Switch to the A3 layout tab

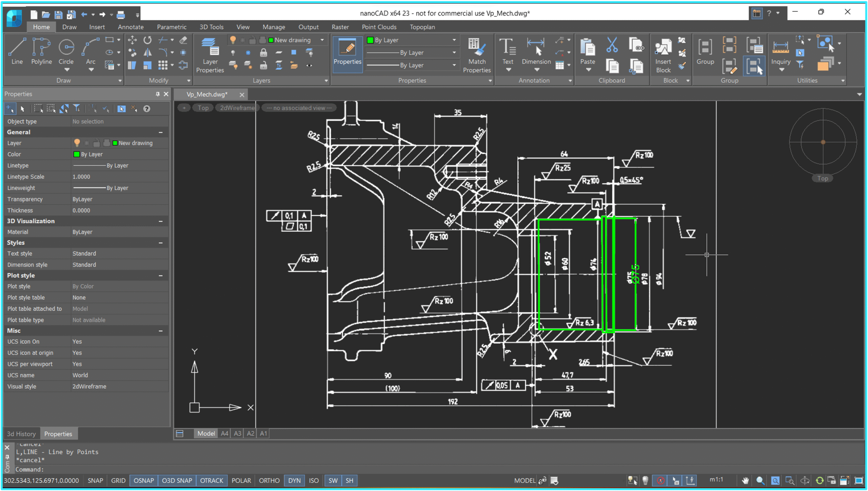[237, 433]
